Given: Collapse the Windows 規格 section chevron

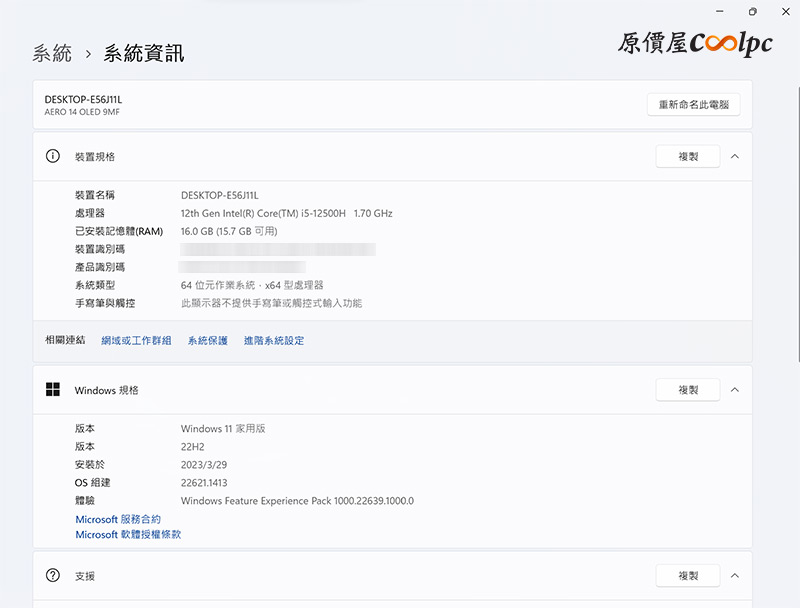Looking at the screenshot, I should (x=735, y=390).
